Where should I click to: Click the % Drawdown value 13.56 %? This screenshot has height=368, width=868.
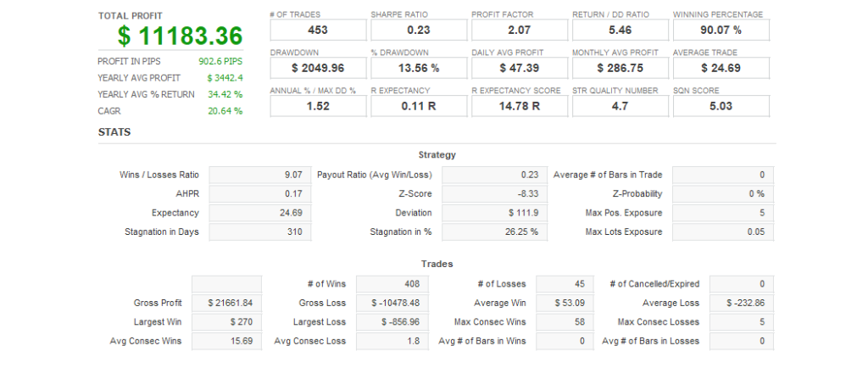[419, 68]
